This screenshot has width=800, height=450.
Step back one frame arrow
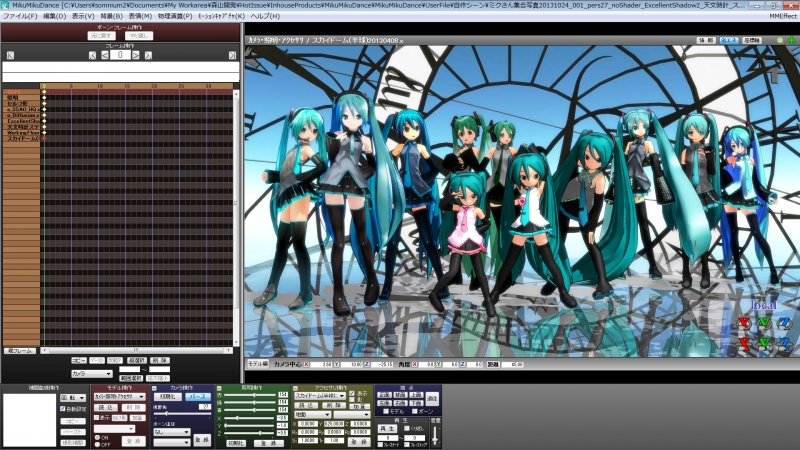click(105, 55)
